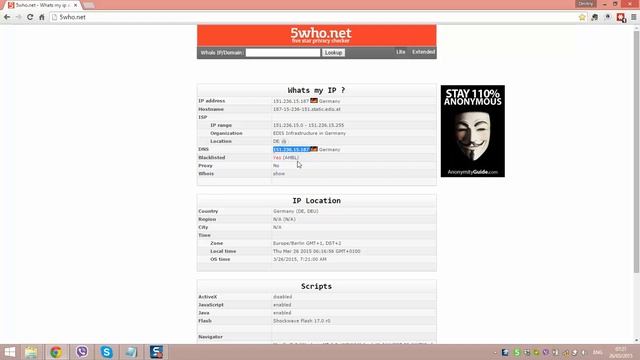Click the Chrome taskbar icon

(x=56, y=352)
